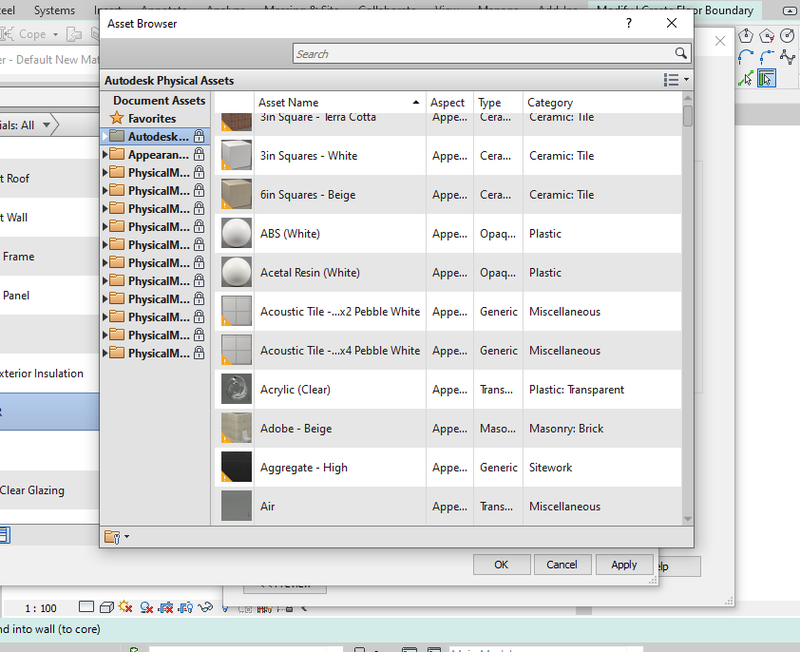Click the Asset Browser help question mark
The width and height of the screenshot is (800, 652).
[x=629, y=23]
